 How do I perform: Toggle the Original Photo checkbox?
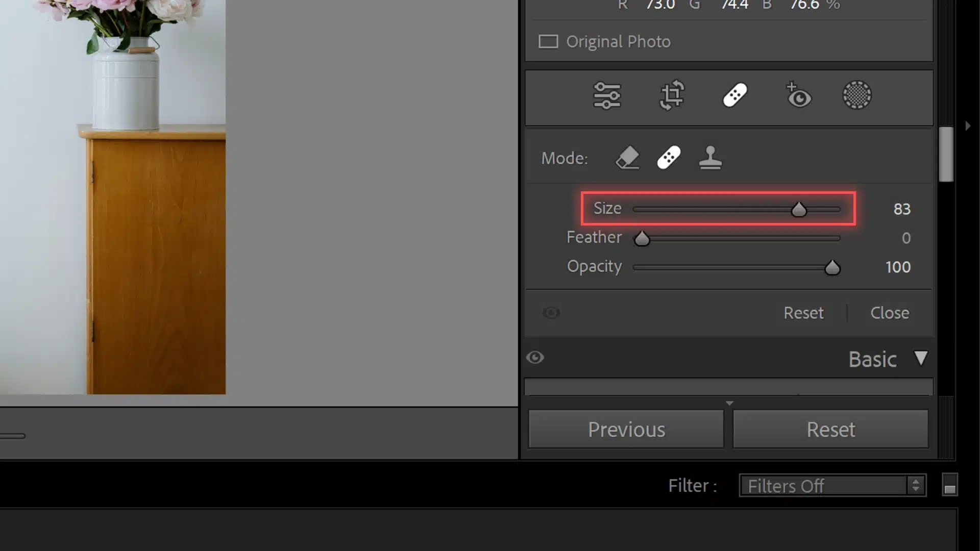[548, 41]
